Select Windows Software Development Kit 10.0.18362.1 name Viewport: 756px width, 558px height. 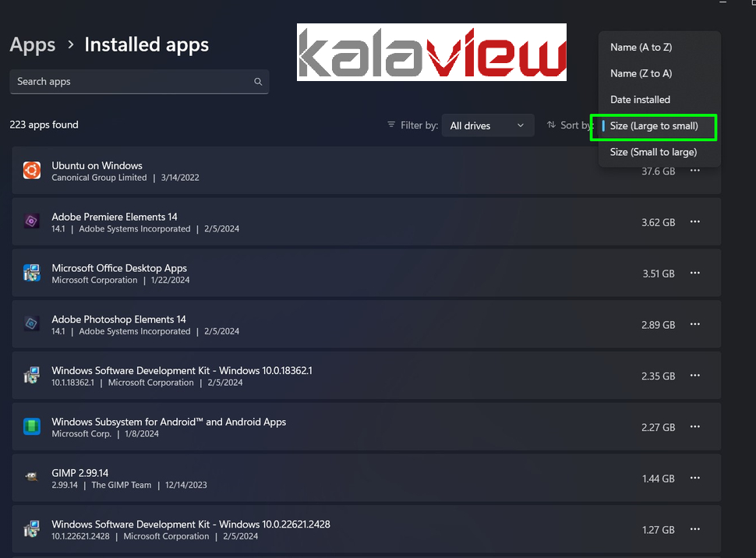182,370
